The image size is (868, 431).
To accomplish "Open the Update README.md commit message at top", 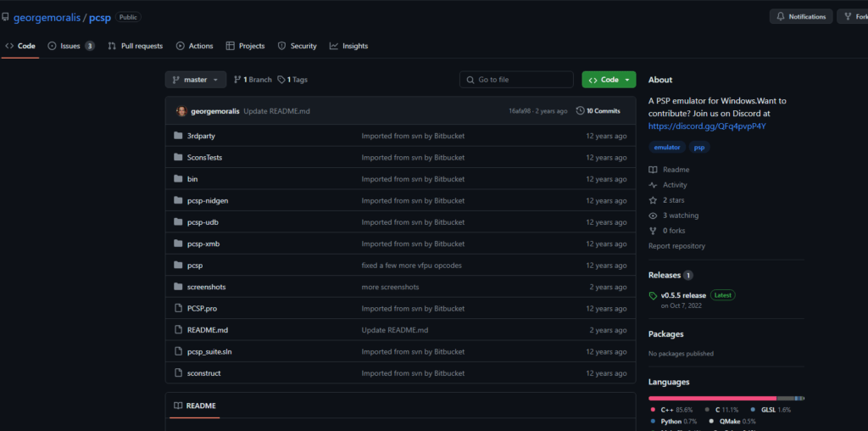I will [x=277, y=111].
